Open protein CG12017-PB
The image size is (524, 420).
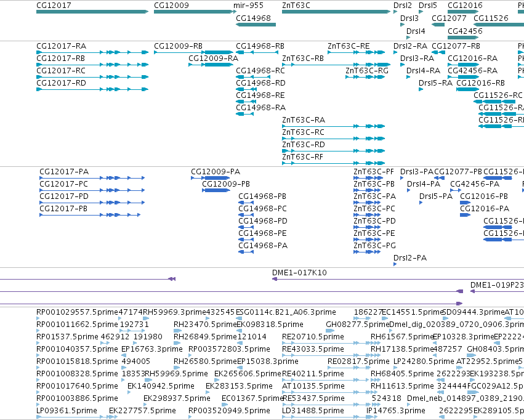[x=63, y=209]
